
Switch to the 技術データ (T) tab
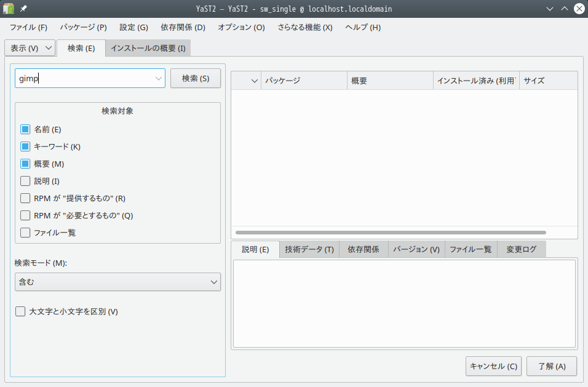(x=309, y=249)
